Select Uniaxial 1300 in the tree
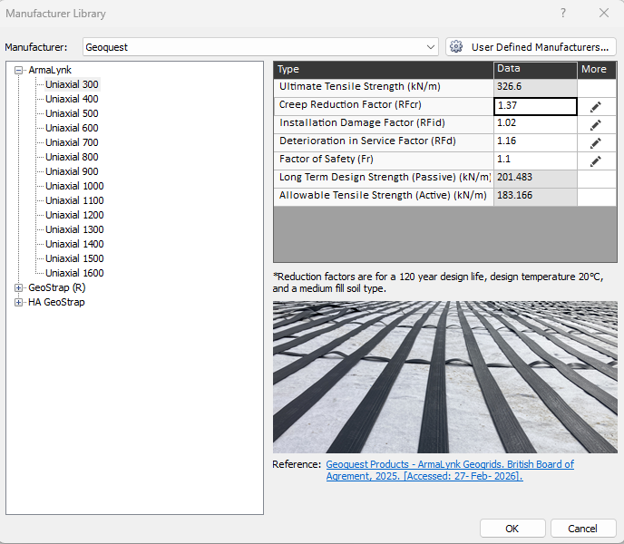 click(74, 230)
